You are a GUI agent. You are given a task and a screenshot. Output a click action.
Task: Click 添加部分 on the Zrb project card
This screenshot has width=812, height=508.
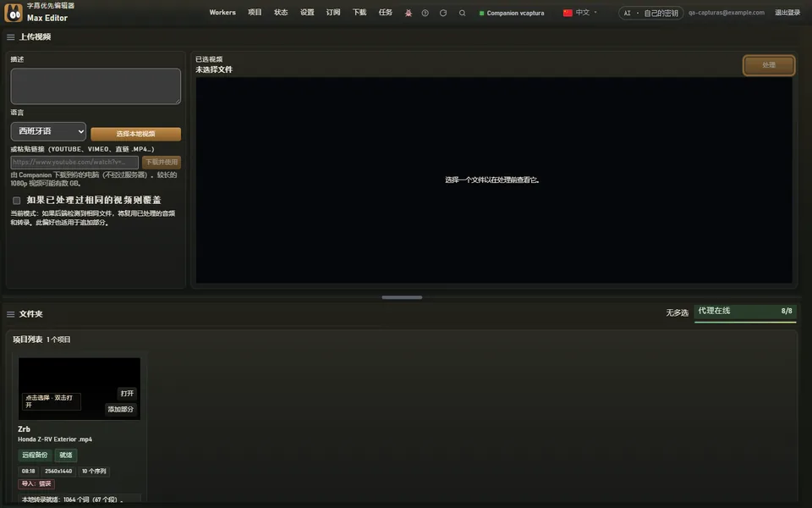click(121, 409)
